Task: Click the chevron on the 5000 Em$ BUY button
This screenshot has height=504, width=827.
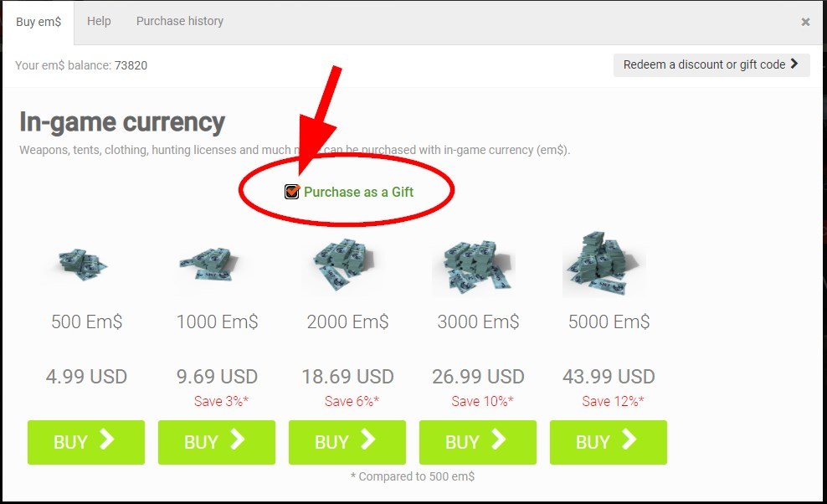Action: click(x=629, y=439)
